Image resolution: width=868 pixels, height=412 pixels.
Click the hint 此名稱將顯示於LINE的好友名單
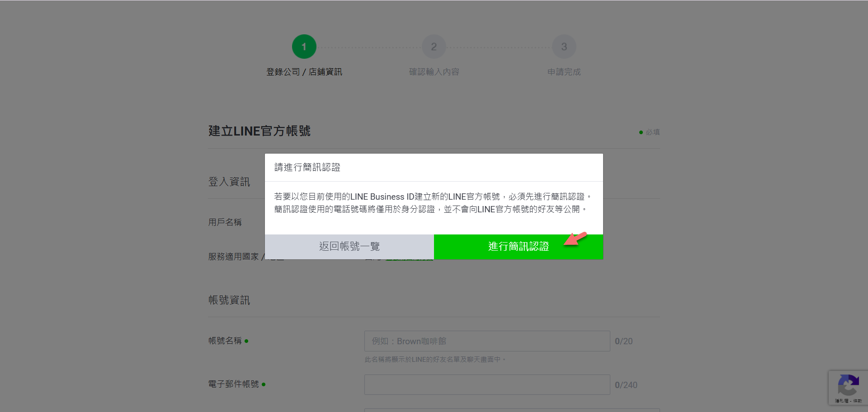[435, 360]
